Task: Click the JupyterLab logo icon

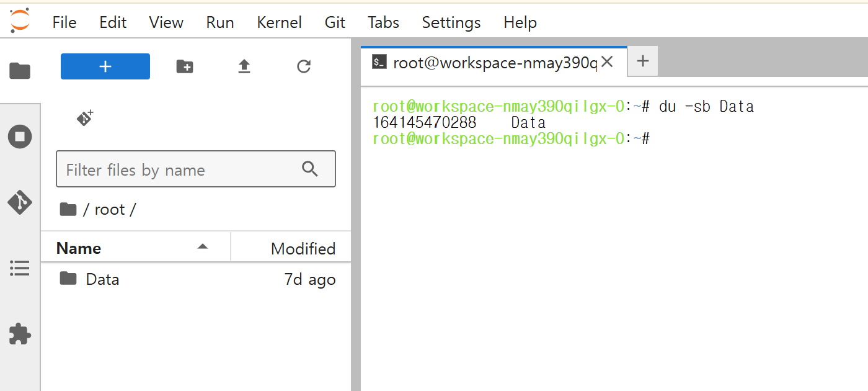Action: [20, 20]
